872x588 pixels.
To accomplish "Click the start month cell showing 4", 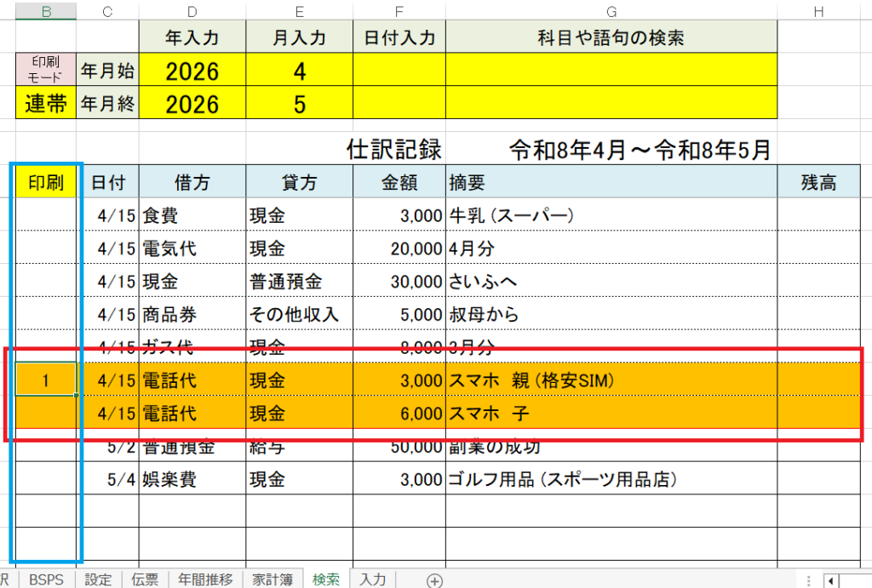I will (299, 71).
